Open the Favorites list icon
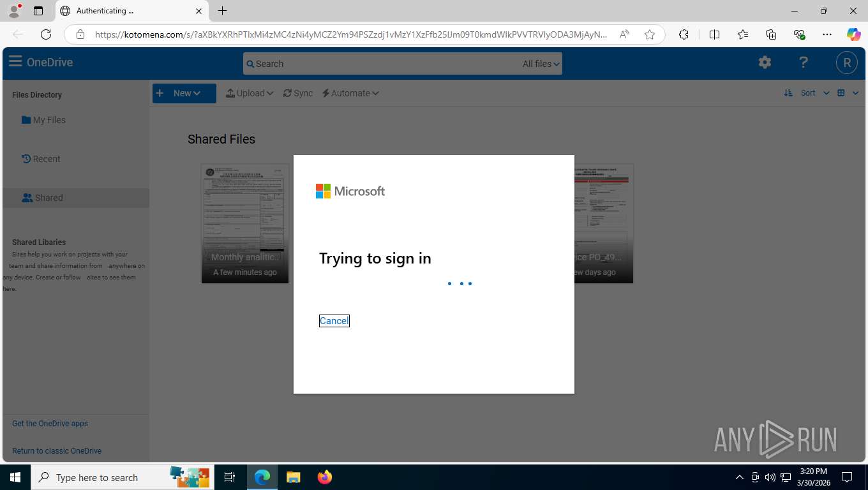This screenshot has width=868, height=490. [x=743, y=34]
